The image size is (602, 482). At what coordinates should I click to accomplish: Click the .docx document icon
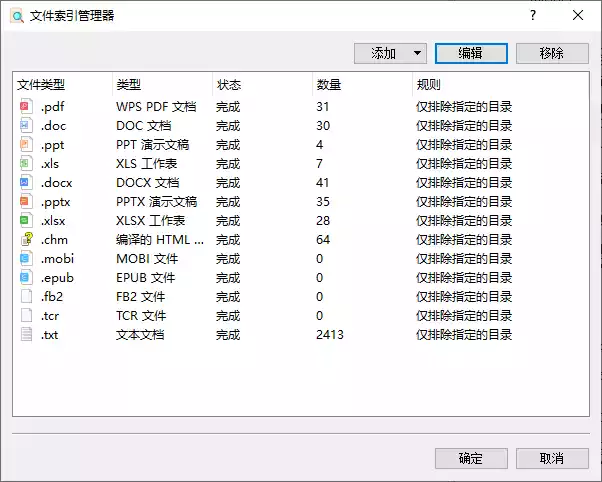tap(27, 183)
